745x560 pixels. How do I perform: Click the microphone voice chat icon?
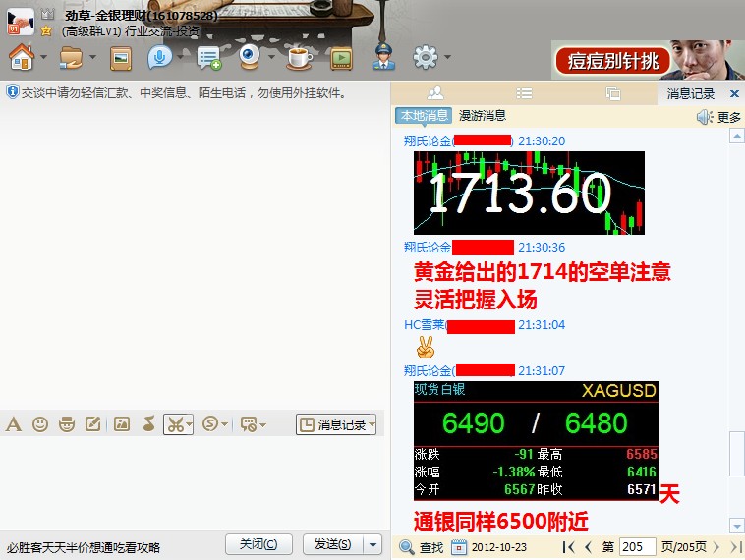click(x=159, y=58)
